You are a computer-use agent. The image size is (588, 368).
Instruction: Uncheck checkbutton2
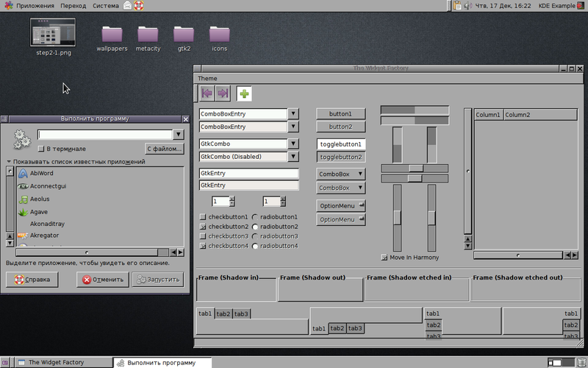pyautogui.click(x=203, y=227)
